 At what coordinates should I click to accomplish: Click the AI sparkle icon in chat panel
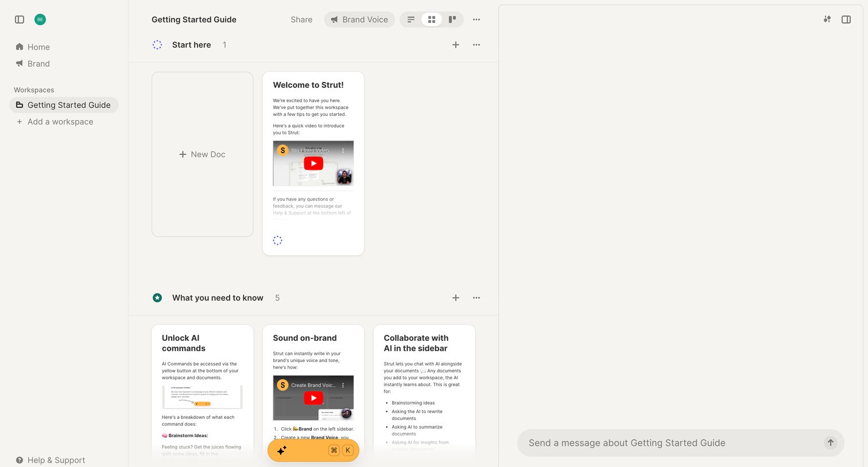827,20
